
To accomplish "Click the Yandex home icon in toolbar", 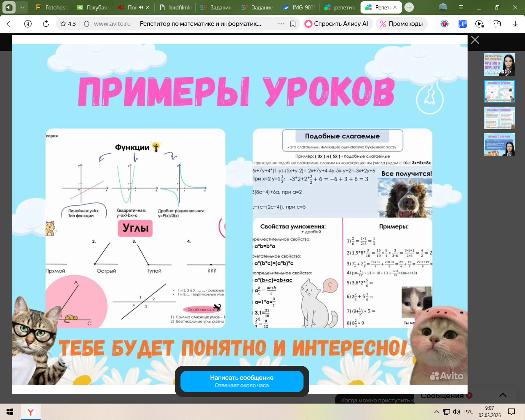I will (28, 24).
